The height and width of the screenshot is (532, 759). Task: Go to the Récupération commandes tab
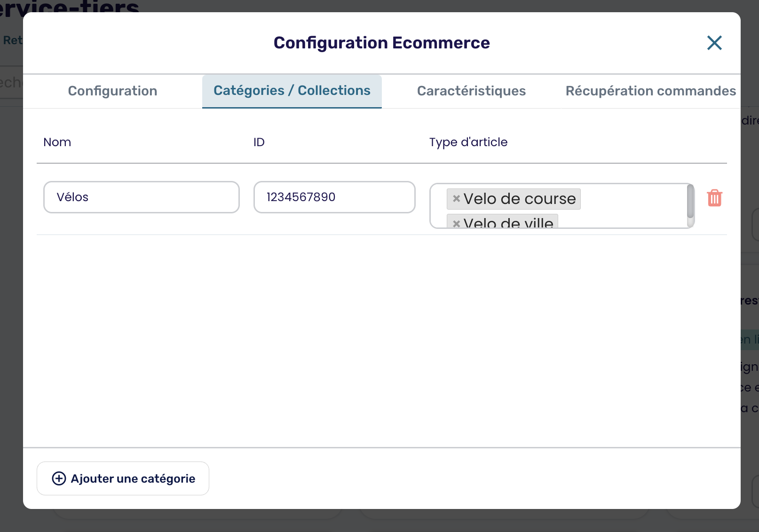[650, 91]
